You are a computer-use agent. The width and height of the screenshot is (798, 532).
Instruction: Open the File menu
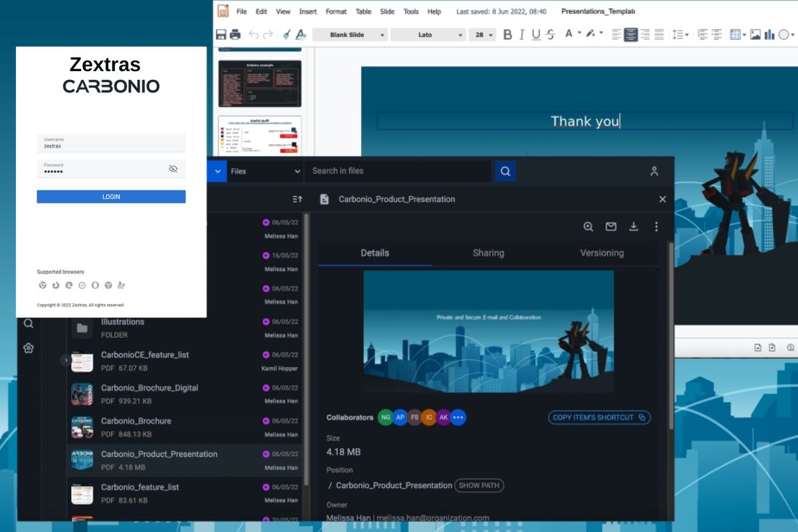click(x=241, y=11)
